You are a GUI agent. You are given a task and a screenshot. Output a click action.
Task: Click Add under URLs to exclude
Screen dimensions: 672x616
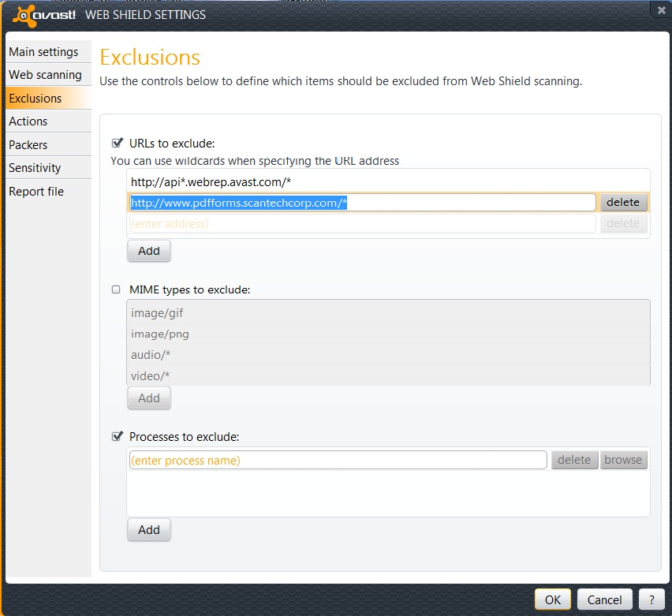coord(148,251)
